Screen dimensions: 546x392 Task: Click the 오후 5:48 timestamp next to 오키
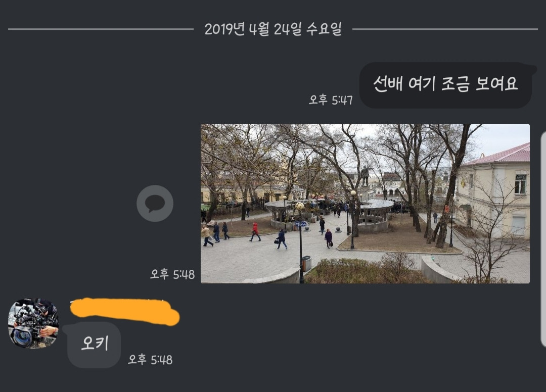tap(150, 359)
